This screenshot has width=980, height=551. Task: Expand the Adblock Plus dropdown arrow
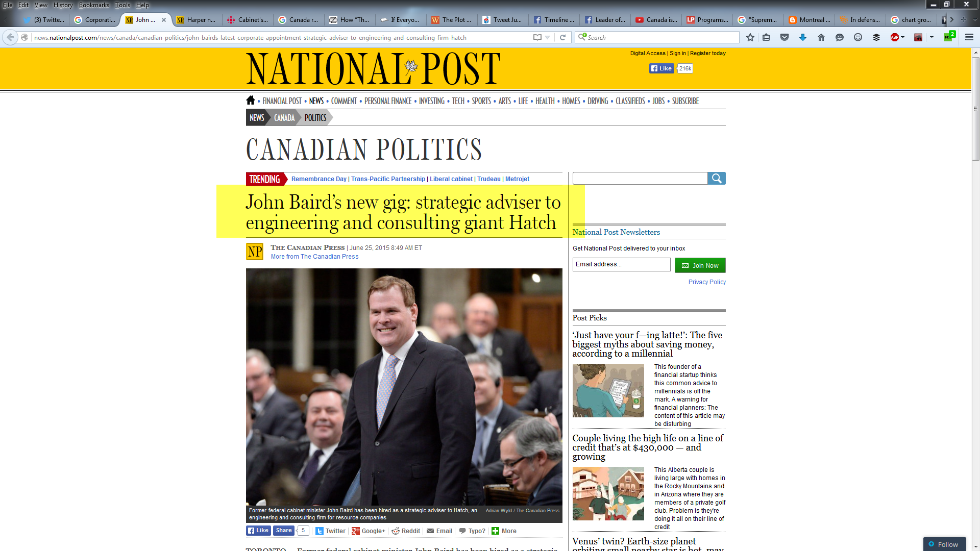pos(903,37)
